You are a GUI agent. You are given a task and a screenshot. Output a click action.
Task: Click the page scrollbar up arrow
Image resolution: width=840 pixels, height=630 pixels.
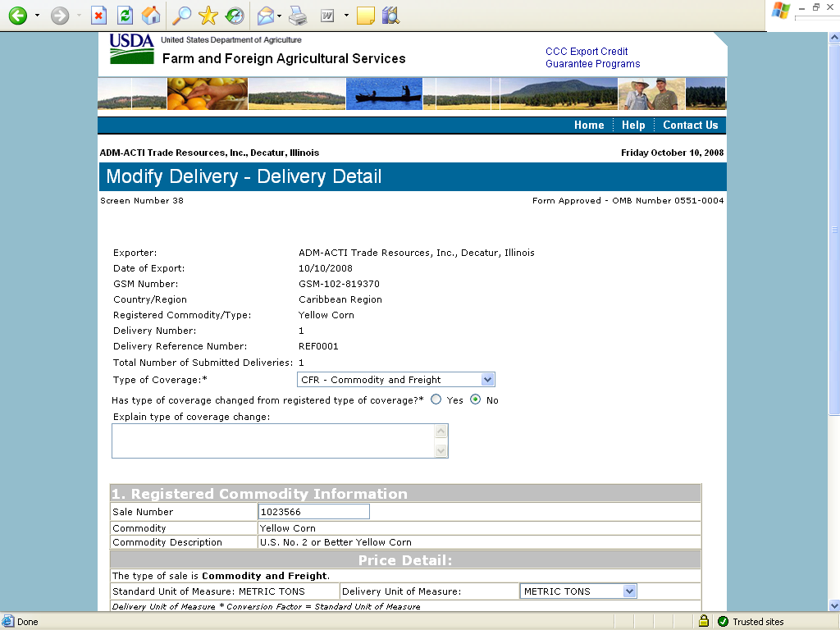pos(834,38)
